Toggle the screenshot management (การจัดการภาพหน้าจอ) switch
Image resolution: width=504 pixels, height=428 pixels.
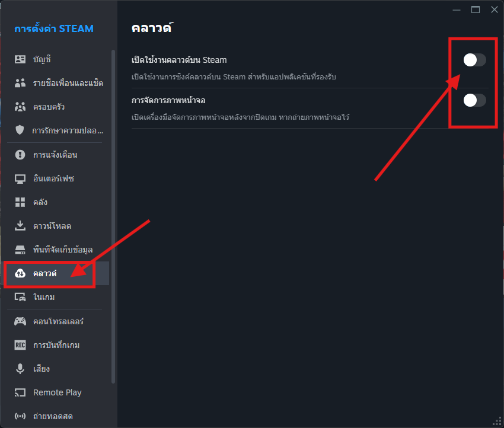474,100
